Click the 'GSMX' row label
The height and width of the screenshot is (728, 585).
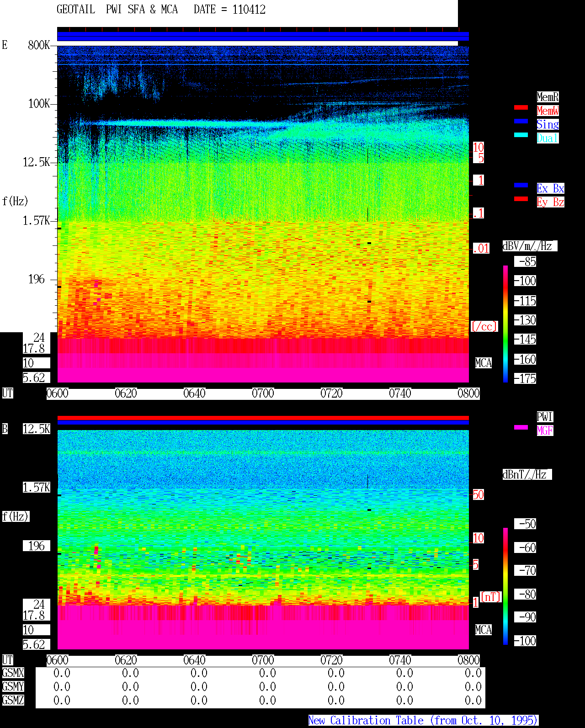[x=13, y=673]
